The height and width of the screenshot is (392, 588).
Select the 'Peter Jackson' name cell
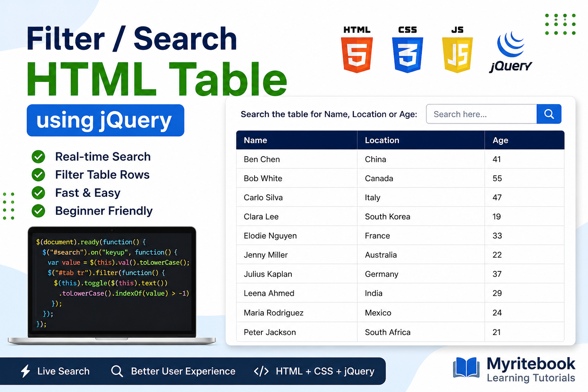297,332
